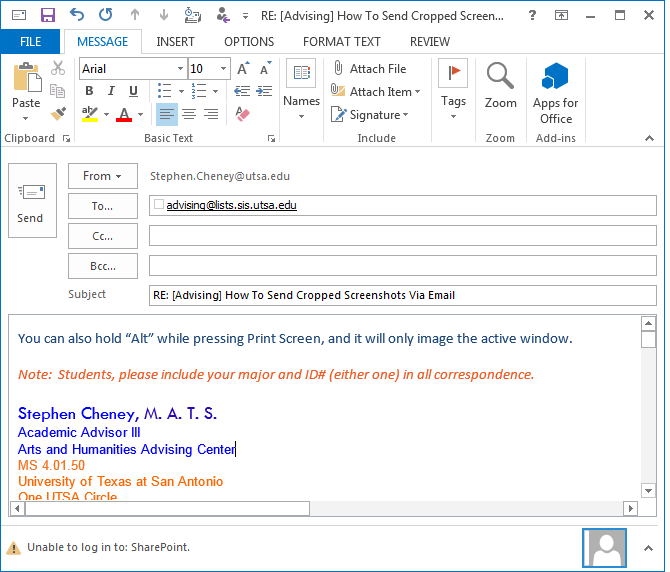Screen dimensions: 670x572
Task: Click the Undo arrow in quick access toolbar
Action: [77, 15]
